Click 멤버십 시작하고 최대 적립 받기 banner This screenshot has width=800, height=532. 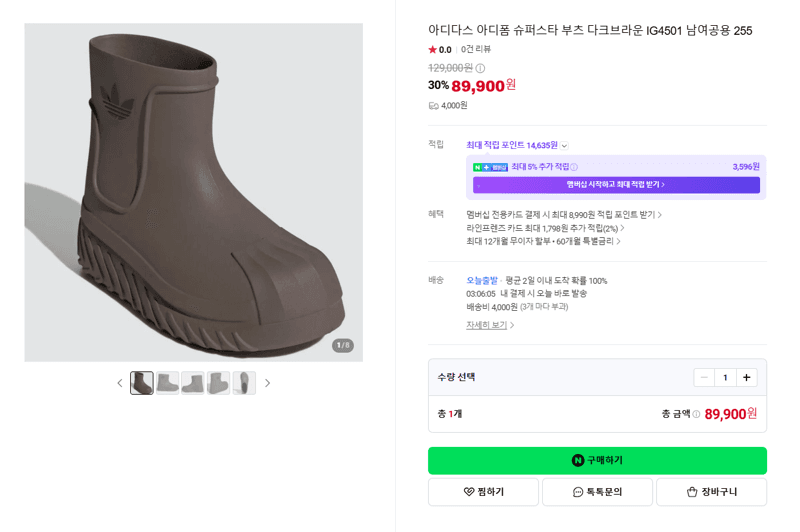(x=616, y=185)
